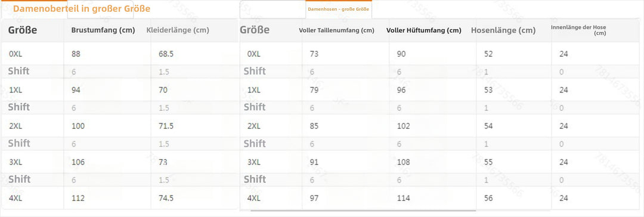Select the blank tab beside Damenhosen

click(273, 9)
